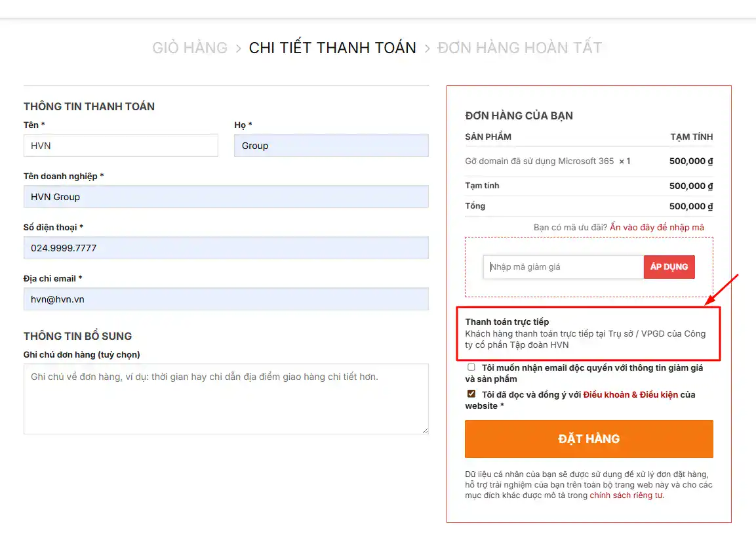Focus the Số điện thoại phone field
Image resolution: width=756 pixels, height=542 pixels.
coord(226,248)
